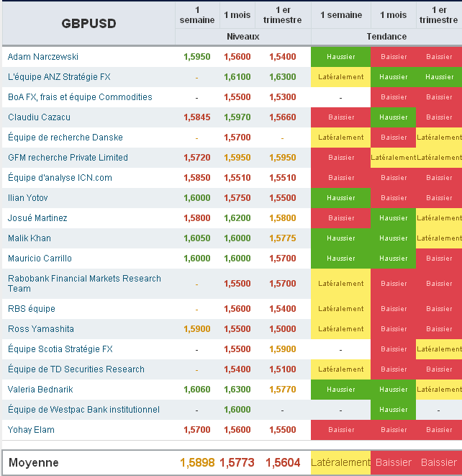Click ANZ's yellow Latéralement 1 semaine cell
Screen dimensions: 462x476
pyautogui.click(x=340, y=77)
